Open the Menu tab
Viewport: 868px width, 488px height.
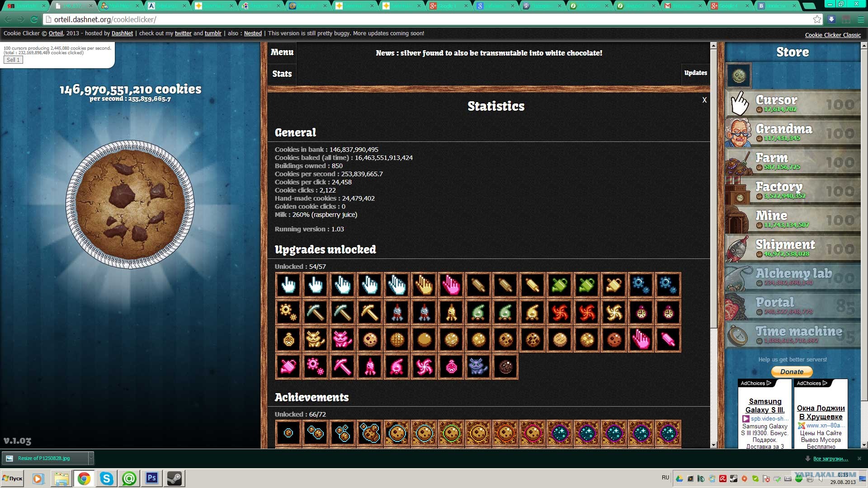pyautogui.click(x=282, y=52)
